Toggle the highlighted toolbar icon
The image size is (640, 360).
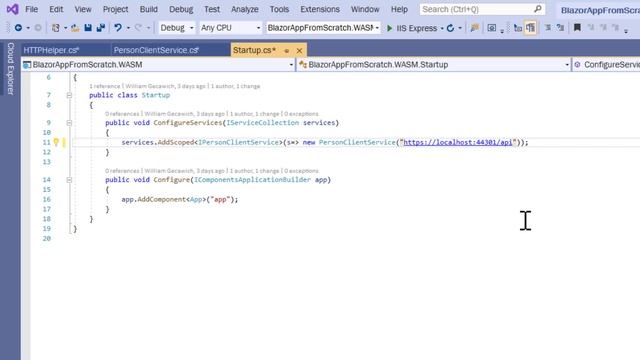(530, 28)
